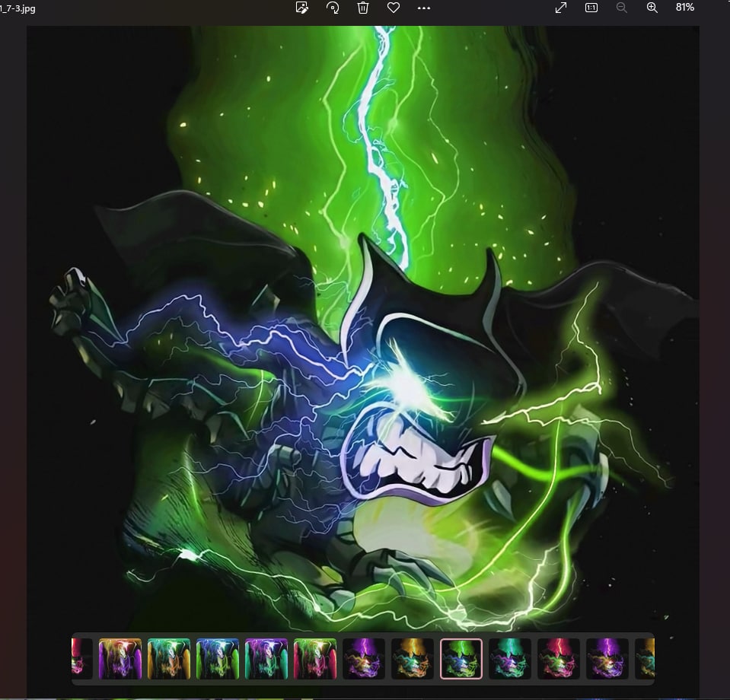Open the red-lightning thumbnail
The height and width of the screenshot is (700, 730).
tap(559, 659)
